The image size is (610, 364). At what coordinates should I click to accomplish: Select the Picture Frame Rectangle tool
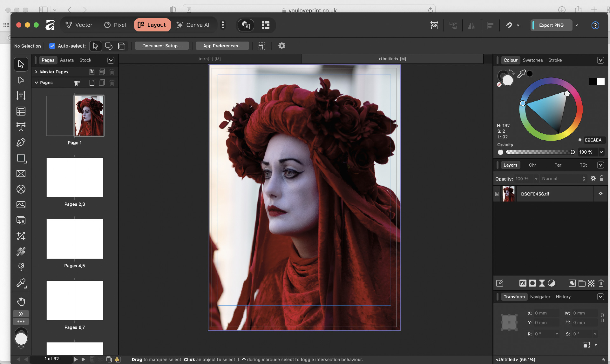pyautogui.click(x=21, y=174)
